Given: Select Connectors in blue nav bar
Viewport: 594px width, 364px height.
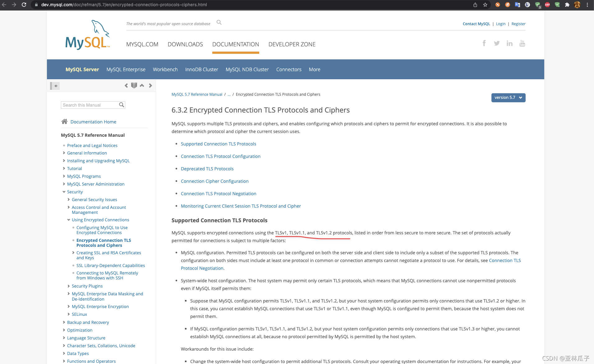Looking at the screenshot, I should pos(289,69).
